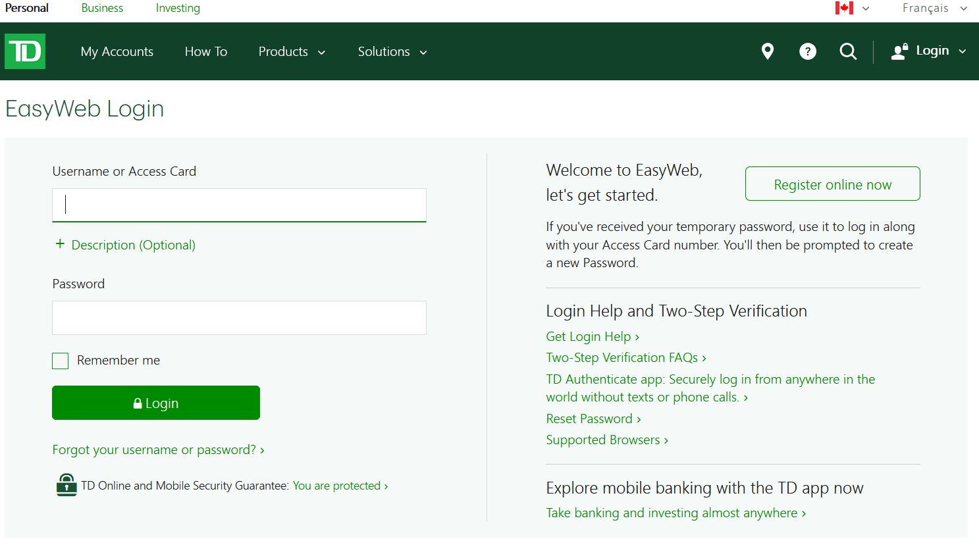Viewport: 979px width, 560px height.
Task: Open search with the magnifying glass icon
Action: point(849,51)
